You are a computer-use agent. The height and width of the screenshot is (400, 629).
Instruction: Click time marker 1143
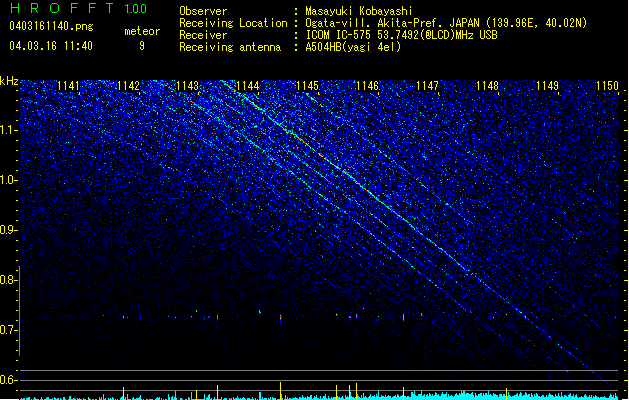point(188,86)
